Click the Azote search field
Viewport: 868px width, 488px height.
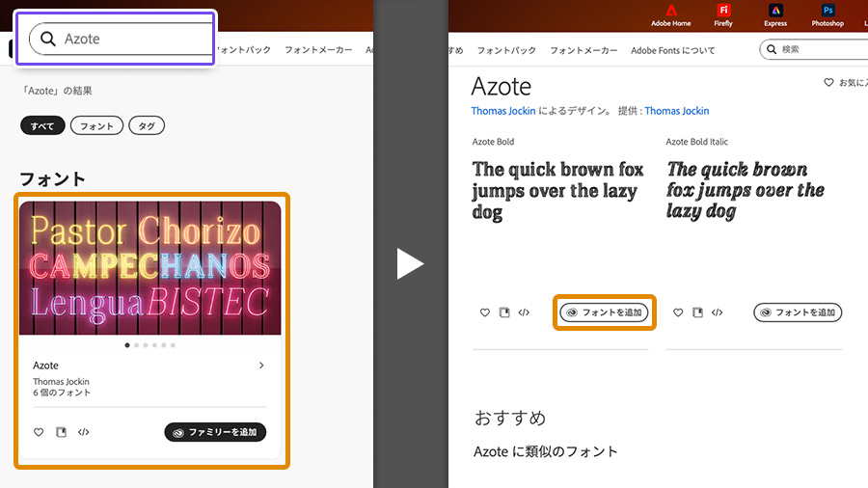(x=122, y=39)
